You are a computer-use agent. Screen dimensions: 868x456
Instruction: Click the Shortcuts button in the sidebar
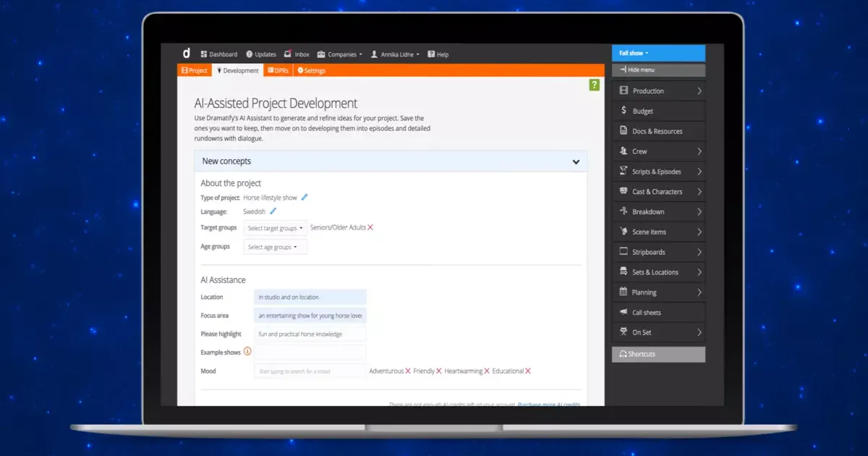coord(658,354)
